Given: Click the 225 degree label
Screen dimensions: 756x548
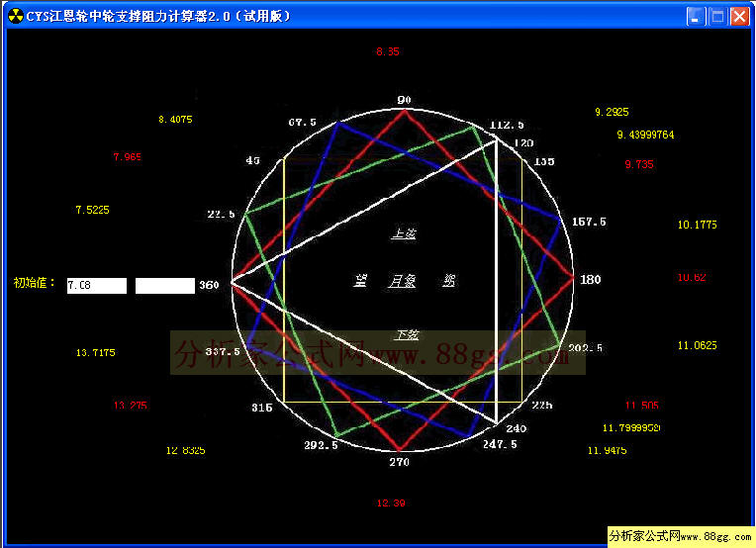Looking at the screenshot, I should point(542,406).
